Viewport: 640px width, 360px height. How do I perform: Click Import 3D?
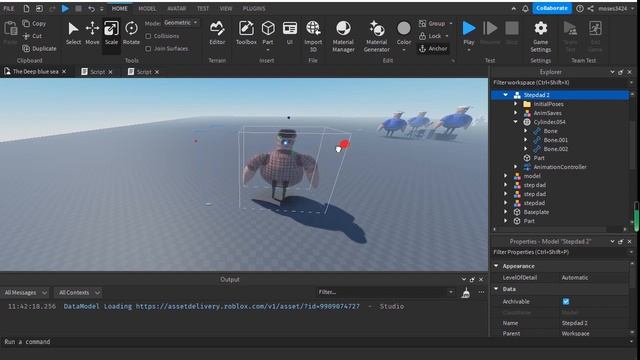pos(313,36)
